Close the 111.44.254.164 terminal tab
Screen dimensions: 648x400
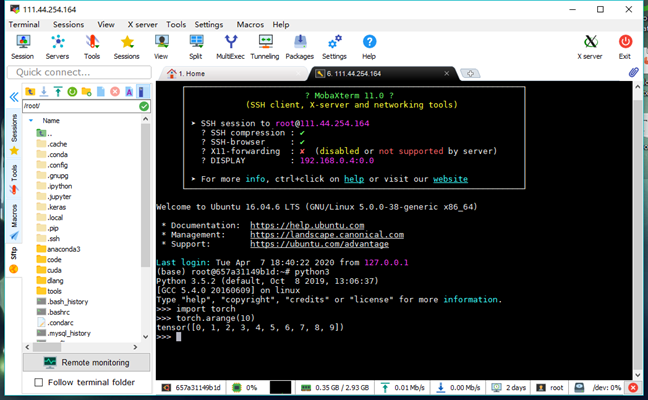pyautogui.click(x=446, y=73)
